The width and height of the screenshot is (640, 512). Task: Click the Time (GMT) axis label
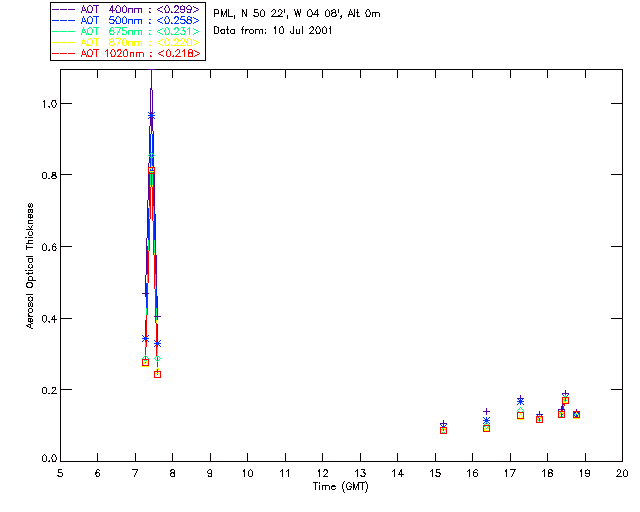(341, 486)
